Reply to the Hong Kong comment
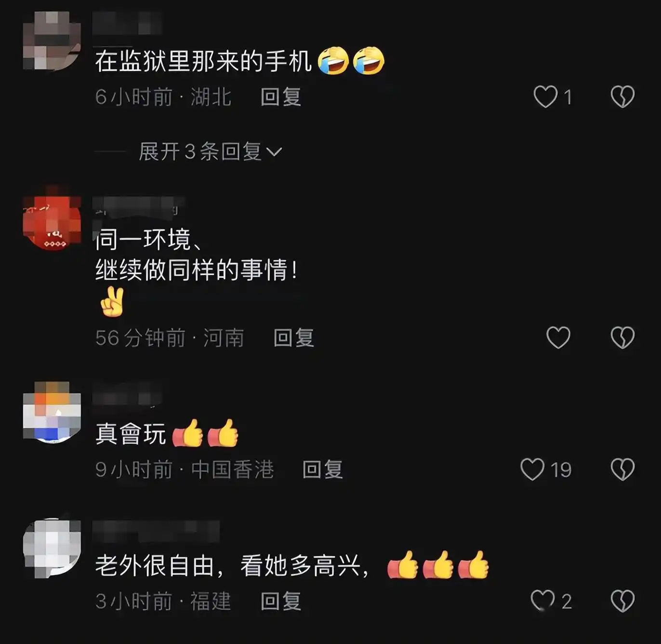The height and width of the screenshot is (644, 661). pos(323,470)
